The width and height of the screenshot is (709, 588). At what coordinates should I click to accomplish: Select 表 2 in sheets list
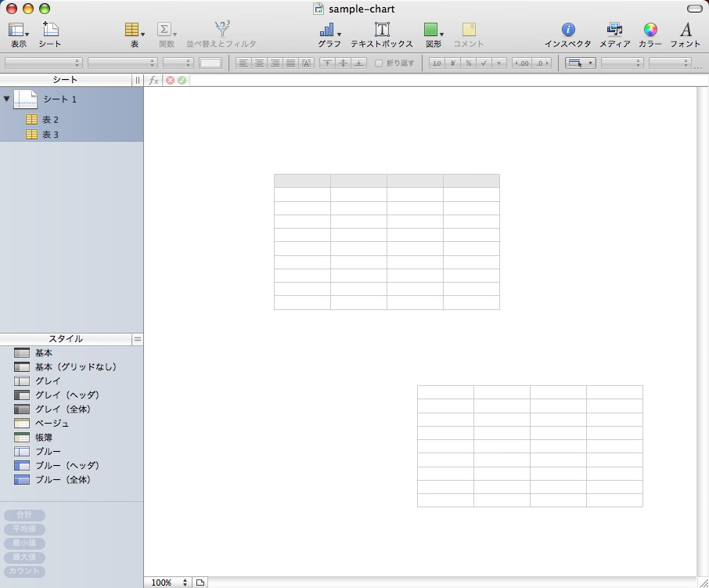71,120
